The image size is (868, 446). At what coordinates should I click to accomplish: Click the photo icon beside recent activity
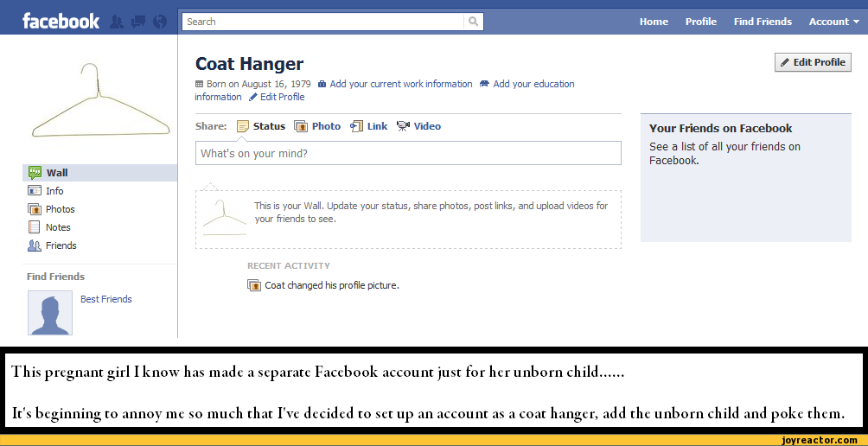pyautogui.click(x=254, y=286)
